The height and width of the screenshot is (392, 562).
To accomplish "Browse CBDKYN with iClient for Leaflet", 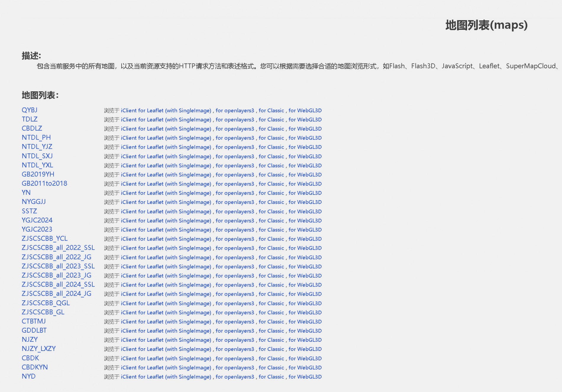I will (166, 368).
